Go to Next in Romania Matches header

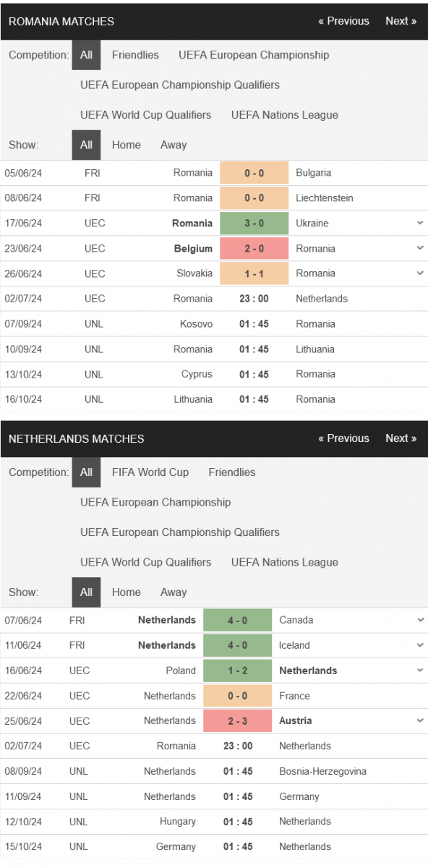[x=401, y=21]
